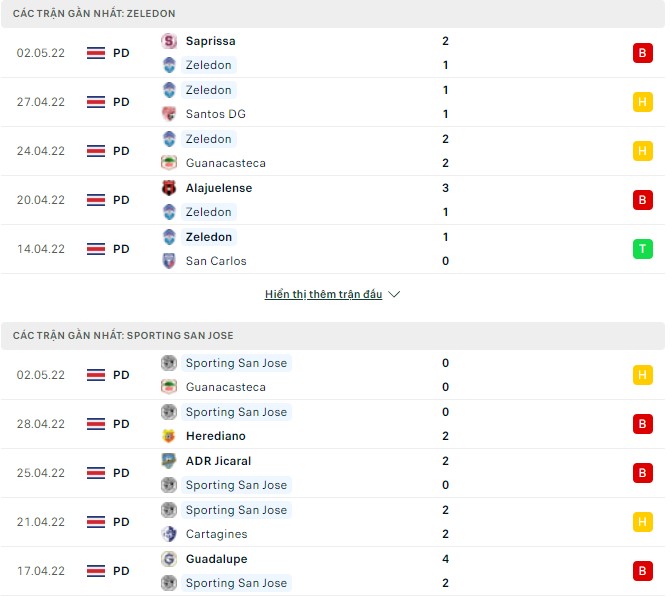This screenshot has width=670, height=597.
Task: Click the green T result badge
Action: [642, 249]
